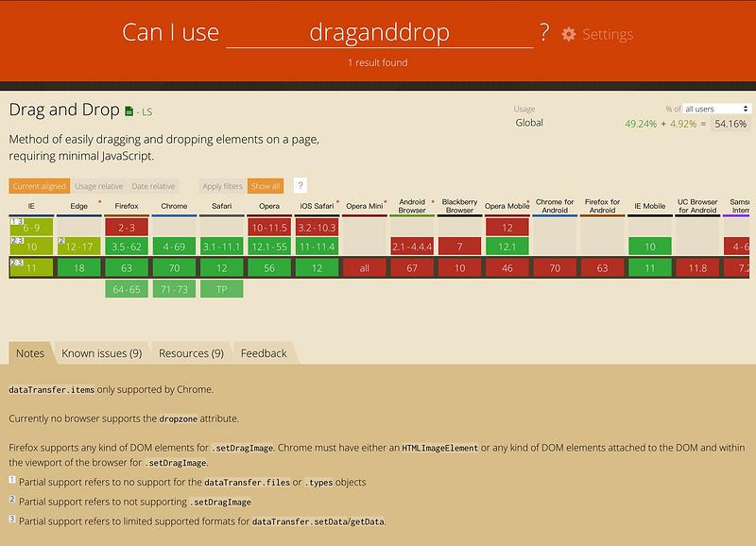The height and width of the screenshot is (546, 756).
Task: Click the Blackberry Browser column header
Action: point(459,206)
